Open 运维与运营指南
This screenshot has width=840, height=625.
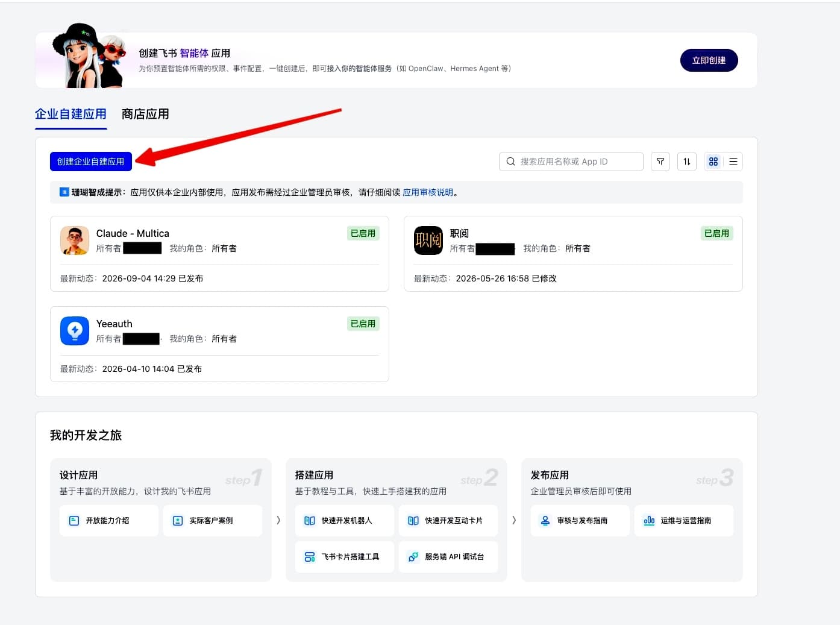click(684, 521)
